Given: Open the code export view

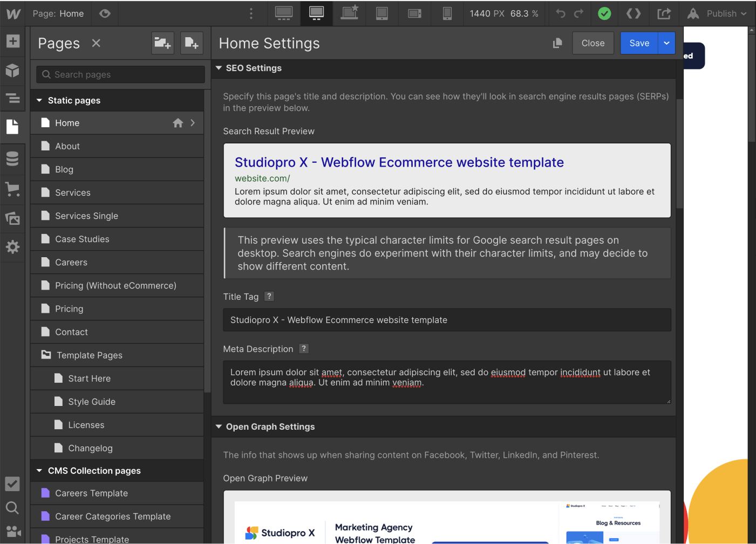Looking at the screenshot, I should pyautogui.click(x=634, y=13).
